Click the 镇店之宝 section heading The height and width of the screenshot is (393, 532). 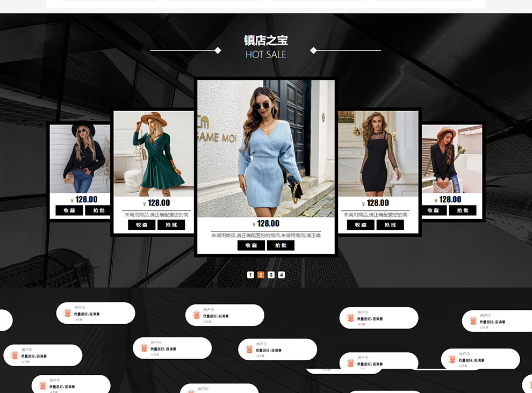click(x=266, y=40)
